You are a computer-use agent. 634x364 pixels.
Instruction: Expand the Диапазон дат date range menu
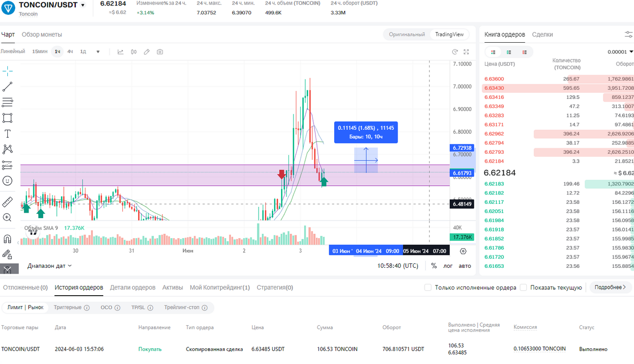click(50, 266)
